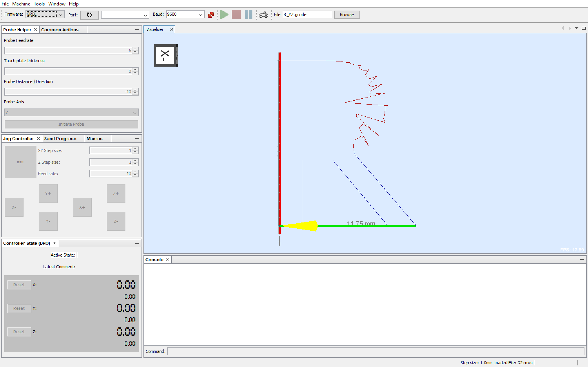Image resolution: width=588 pixels, height=367 pixels.
Task: Minimize the Jog Controller panel group
Action: click(137, 139)
